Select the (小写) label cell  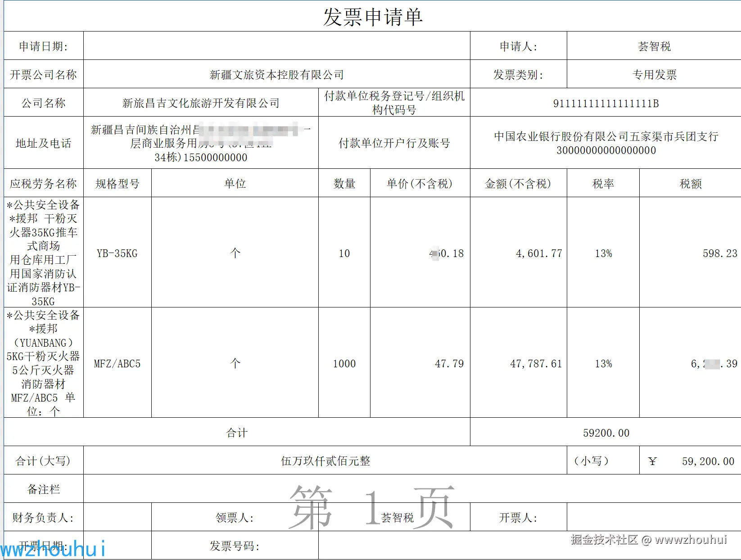(x=603, y=461)
